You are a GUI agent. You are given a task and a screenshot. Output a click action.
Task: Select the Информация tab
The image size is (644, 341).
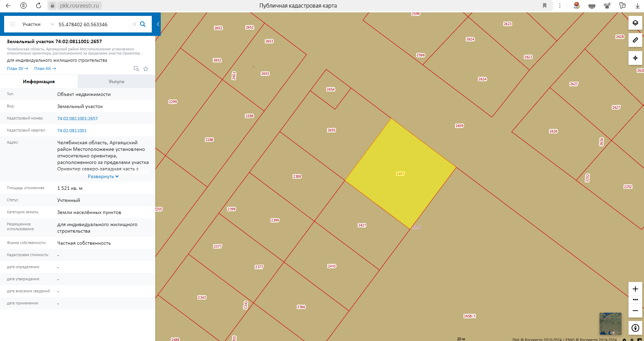click(x=39, y=81)
